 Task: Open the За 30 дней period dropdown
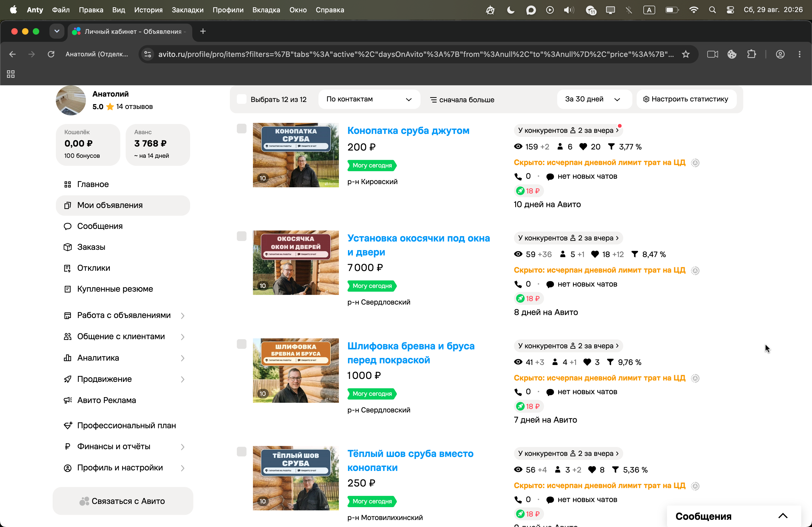coord(594,99)
